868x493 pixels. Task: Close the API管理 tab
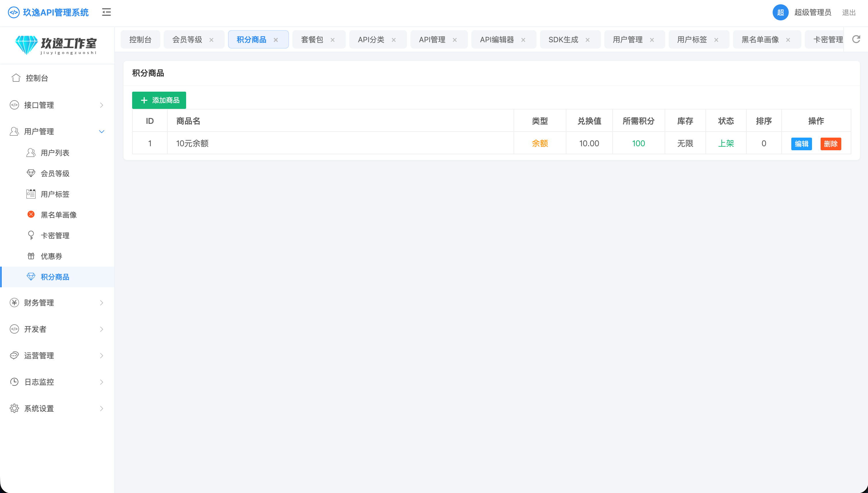pos(455,40)
